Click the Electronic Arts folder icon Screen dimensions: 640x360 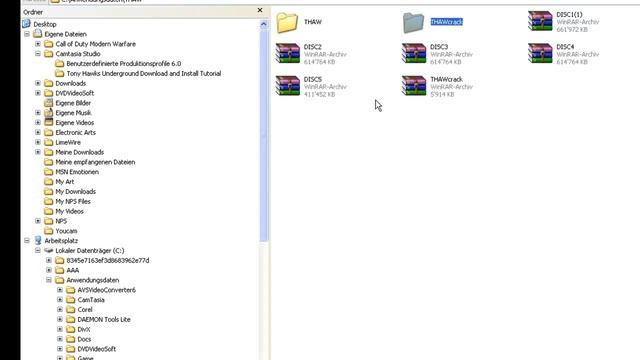click(49, 132)
